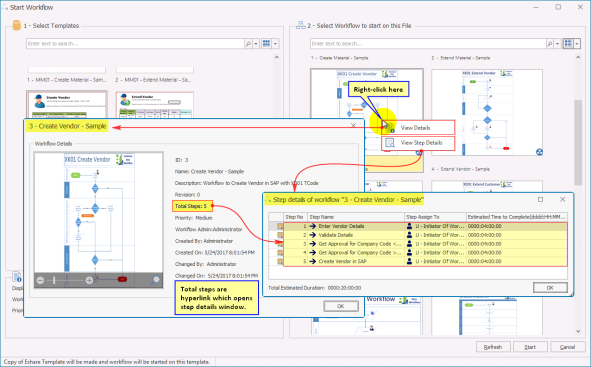Click arrow icon beside Enter Vendor Details
Screen dimensions: 591x367
tap(312, 226)
